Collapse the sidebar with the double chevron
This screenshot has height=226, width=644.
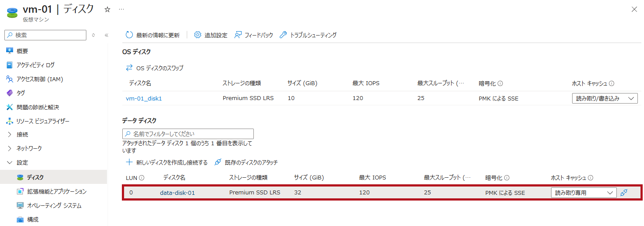106,35
